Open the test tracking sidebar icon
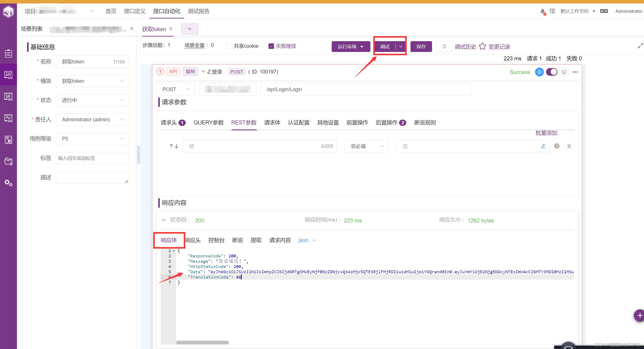 click(x=8, y=53)
